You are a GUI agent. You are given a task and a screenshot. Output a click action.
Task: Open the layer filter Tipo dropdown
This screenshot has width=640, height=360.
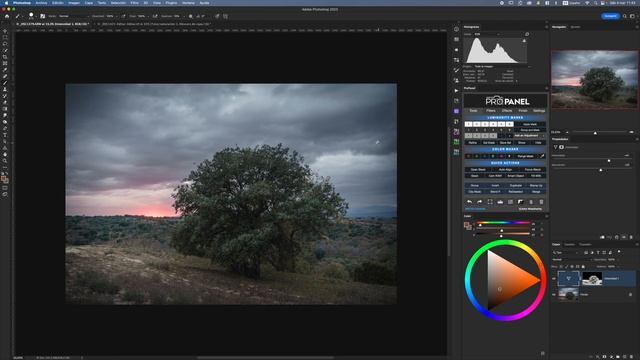coord(566,253)
